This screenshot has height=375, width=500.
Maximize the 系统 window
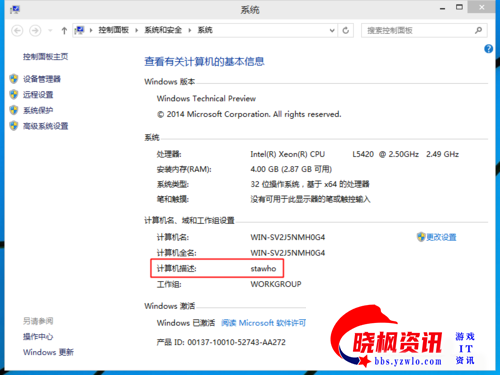pos(459,7)
